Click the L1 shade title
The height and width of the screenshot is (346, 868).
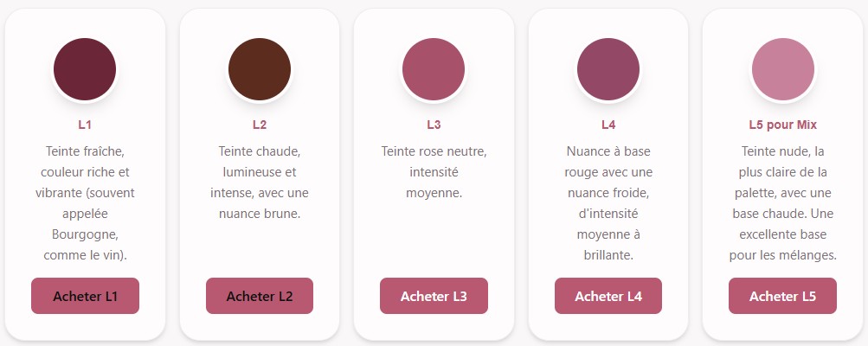85,125
